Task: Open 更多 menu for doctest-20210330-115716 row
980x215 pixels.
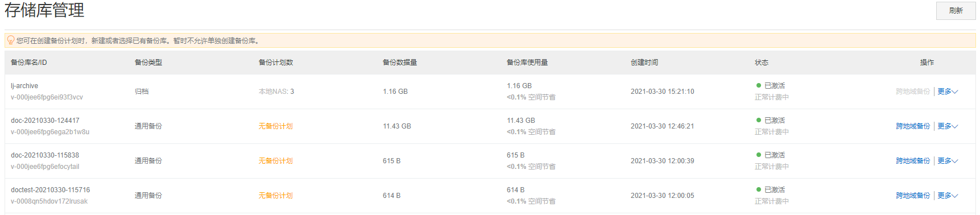Action: pos(948,196)
